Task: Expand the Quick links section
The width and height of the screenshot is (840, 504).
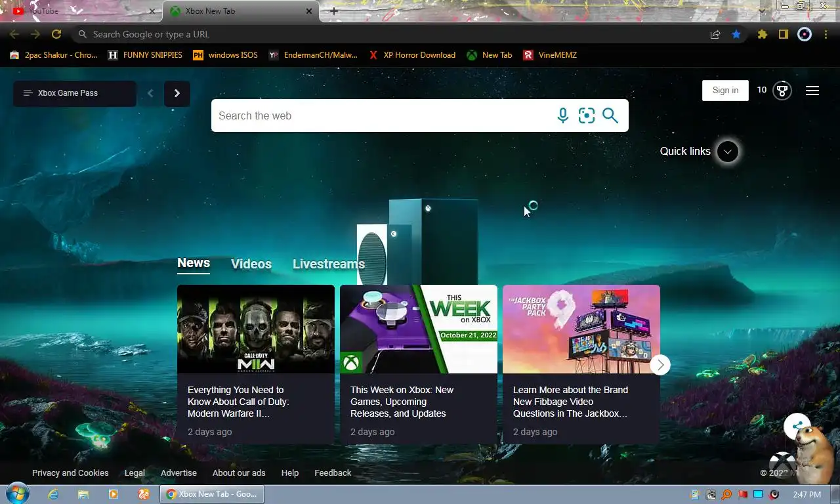Action: point(727,152)
